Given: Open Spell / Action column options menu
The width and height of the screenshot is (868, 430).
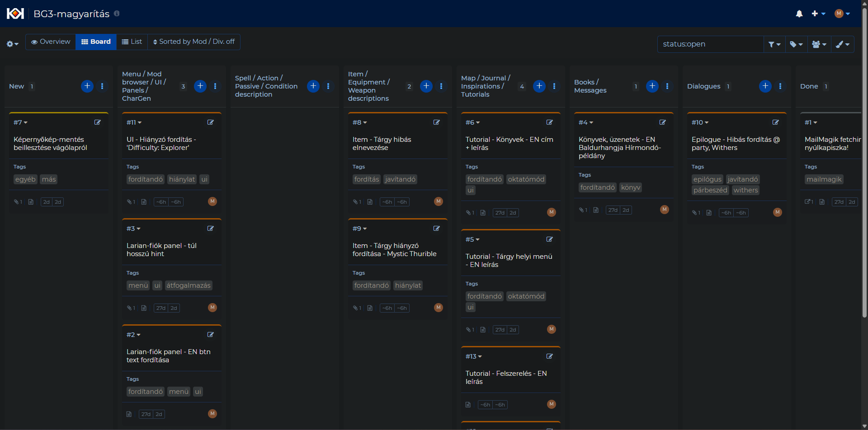Looking at the screenshot, I should 328,86.
